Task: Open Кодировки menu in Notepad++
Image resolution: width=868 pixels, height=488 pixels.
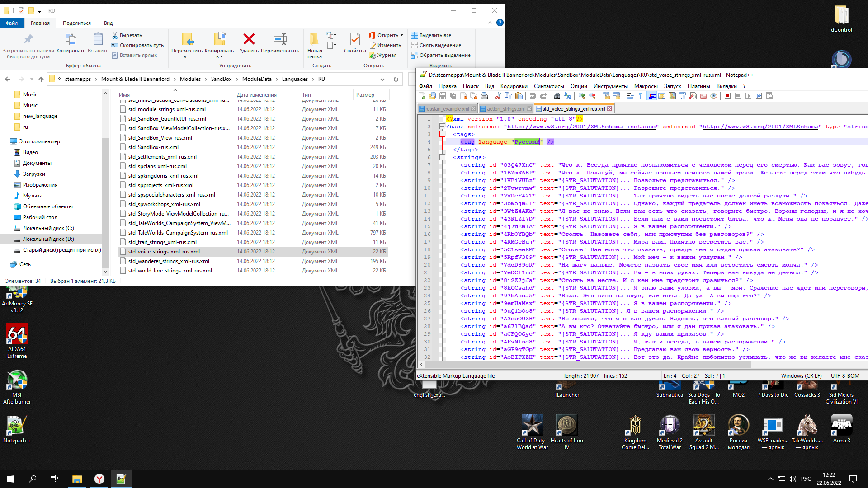Action: tap(514, 86)
